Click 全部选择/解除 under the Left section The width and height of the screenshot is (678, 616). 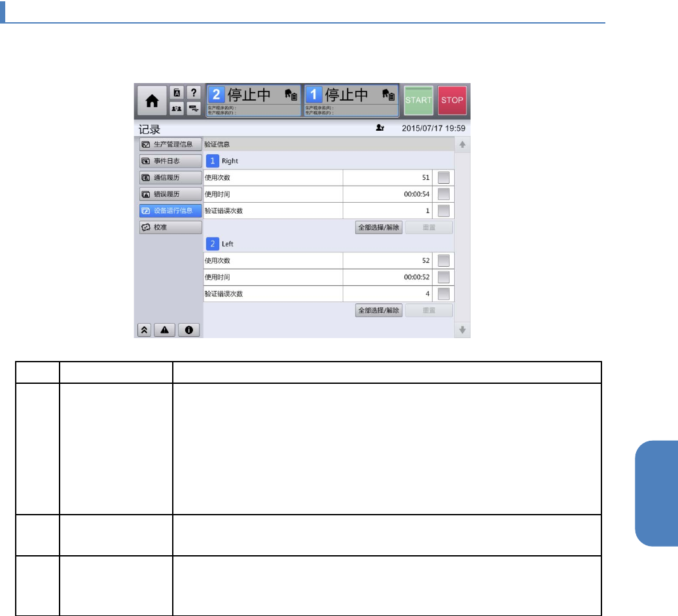(379, 310)
